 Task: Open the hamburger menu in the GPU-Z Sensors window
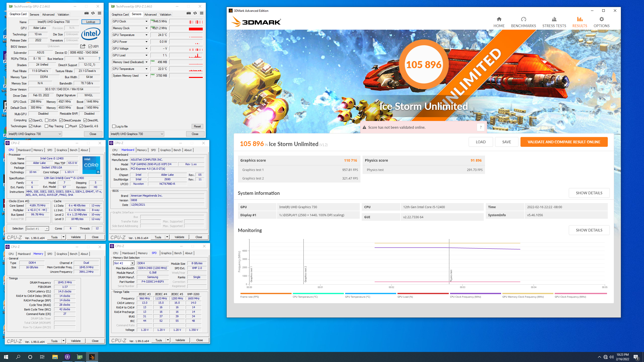(202, 13)
